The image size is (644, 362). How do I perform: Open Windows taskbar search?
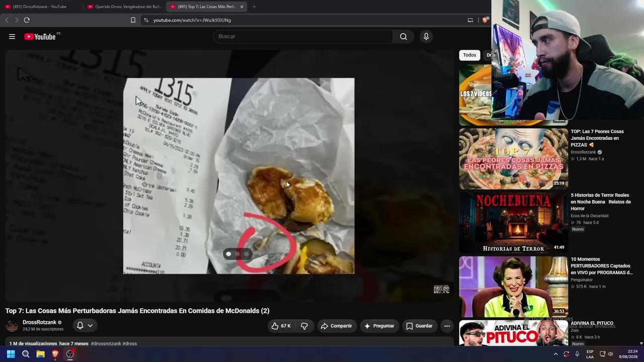(x=26, y=354)
